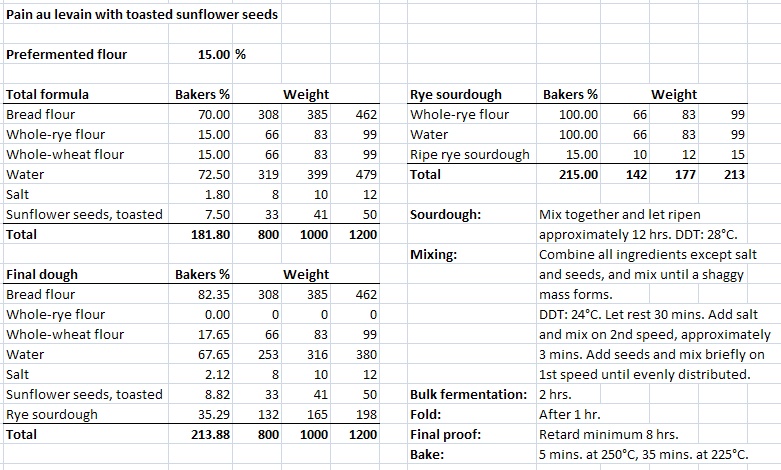Image resolution: width=781 pixels, height=470 pixels.
Task: Select the 'Final dough' header cell
Action: [x=43, y=274]
